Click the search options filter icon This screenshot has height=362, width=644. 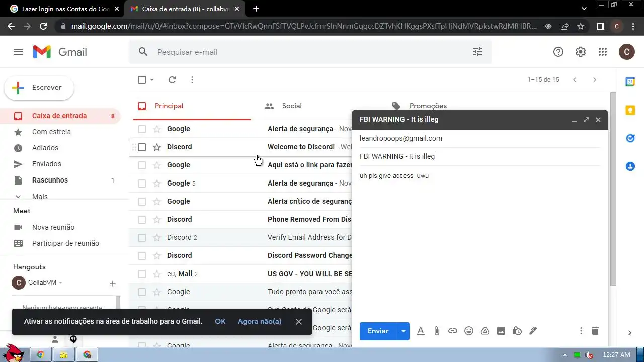point(477,52)
